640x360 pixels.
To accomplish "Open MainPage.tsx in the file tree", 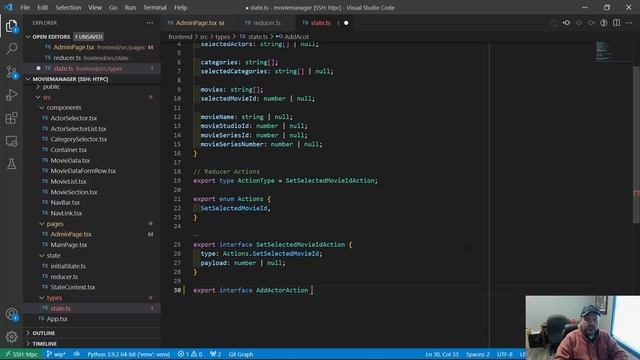I will click(x=69, y=245).
